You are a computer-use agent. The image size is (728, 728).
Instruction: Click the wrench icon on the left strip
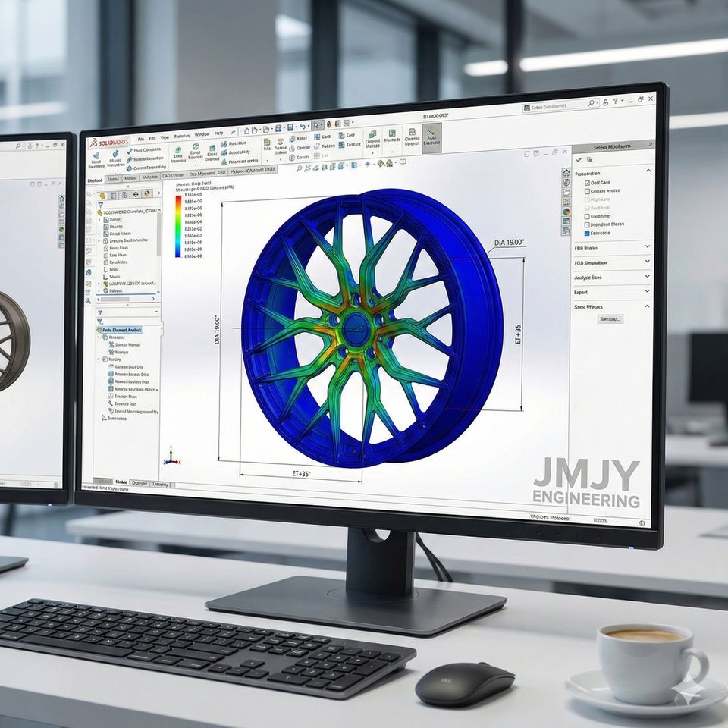(x=88, y=301)
